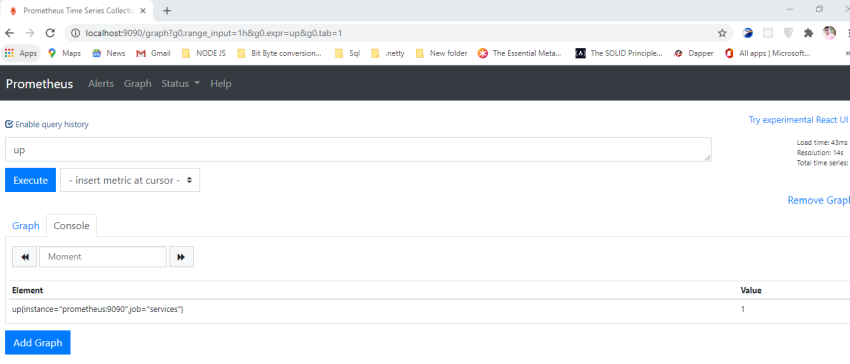Open insert metric at cursor dropdown
Screen dimensions: 850x364
(130, 180)
